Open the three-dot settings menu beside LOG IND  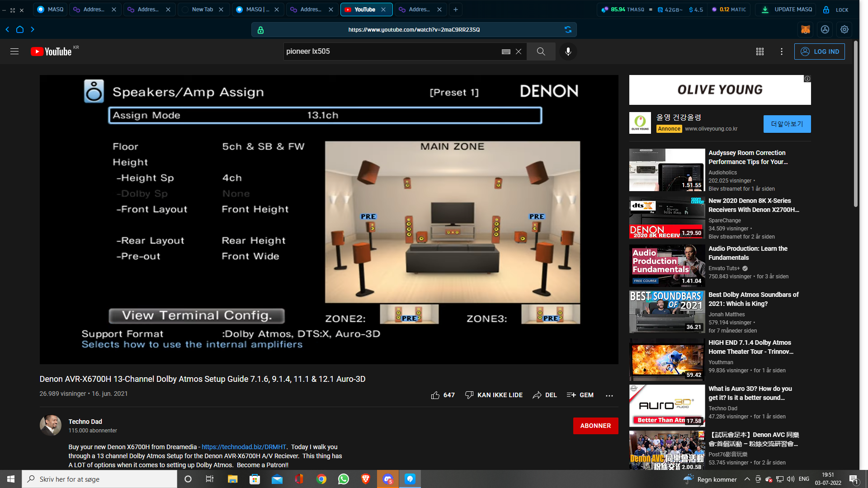click(782, 52)
